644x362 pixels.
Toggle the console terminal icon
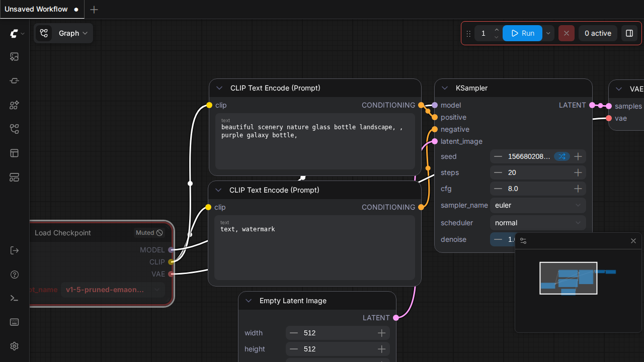tap(14, 298)
